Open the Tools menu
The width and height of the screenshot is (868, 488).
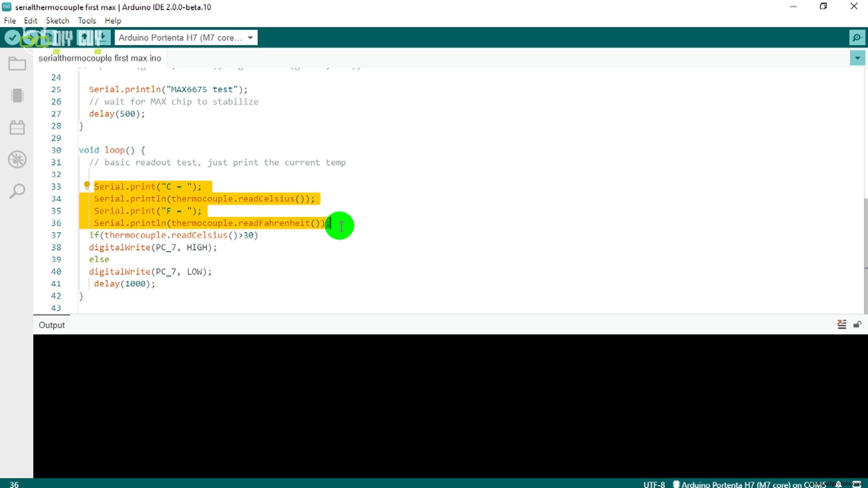(x=87, y=20)
